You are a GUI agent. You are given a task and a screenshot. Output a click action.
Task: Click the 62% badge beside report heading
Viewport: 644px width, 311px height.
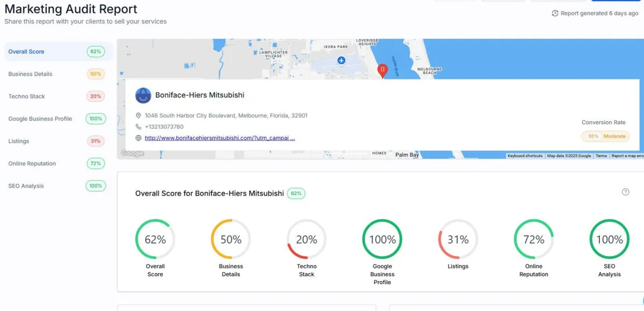296,193
